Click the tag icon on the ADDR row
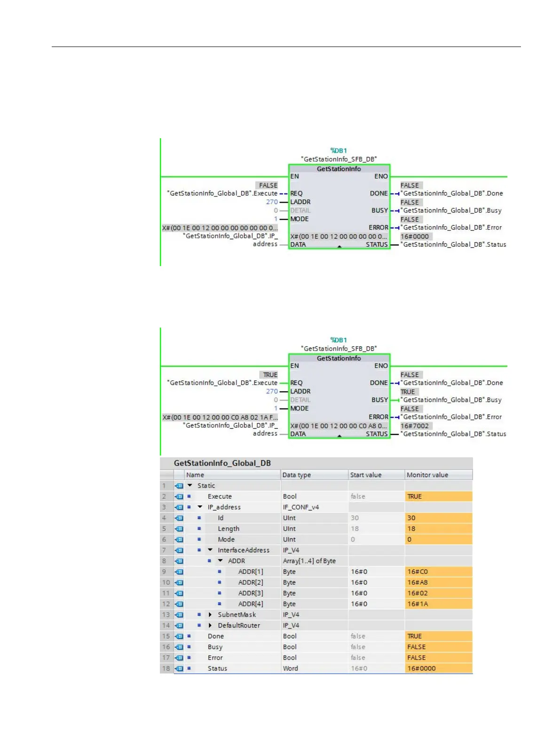The width and height of the screenshot is (560, 746). [179, 561]
